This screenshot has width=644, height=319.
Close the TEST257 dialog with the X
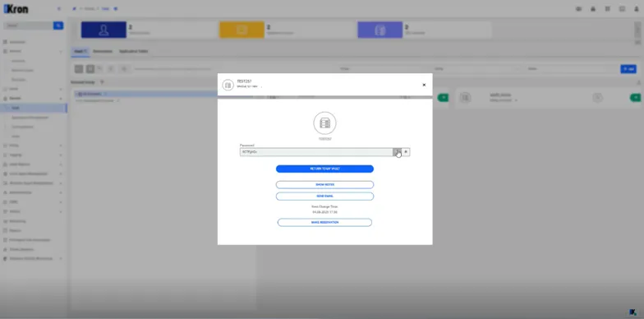(424, 85)
